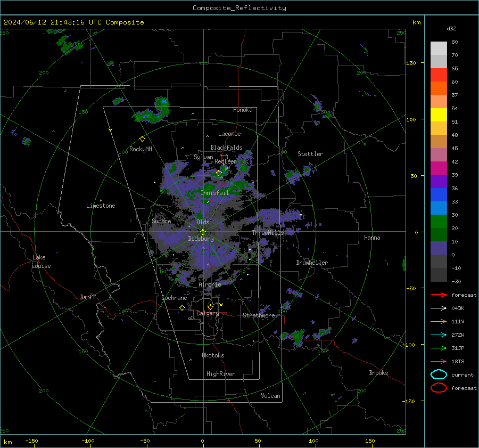Click the Okotoks city label
The height and width of the screenshot is (448, 479).
tap(213, 355)
